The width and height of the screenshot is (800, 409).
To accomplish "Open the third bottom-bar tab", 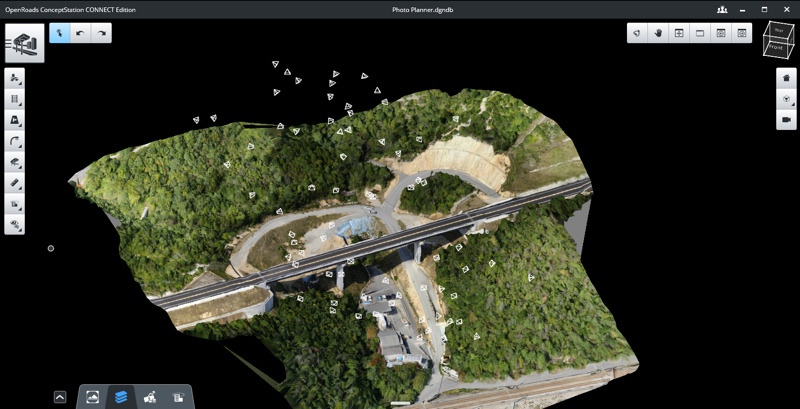I will [150, 397].
